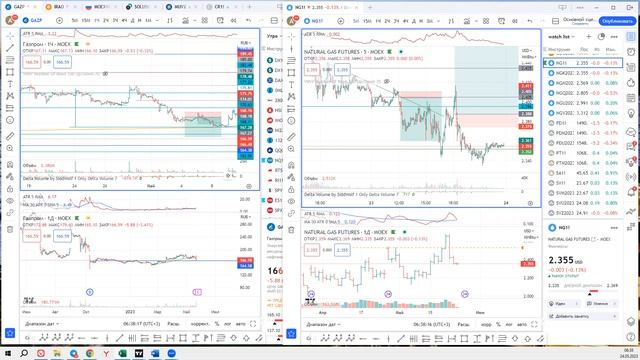This screenshot has width=640, height=360.
Task: Open USD currency dropdown on NG1! chart
Action: coord(527,50)
